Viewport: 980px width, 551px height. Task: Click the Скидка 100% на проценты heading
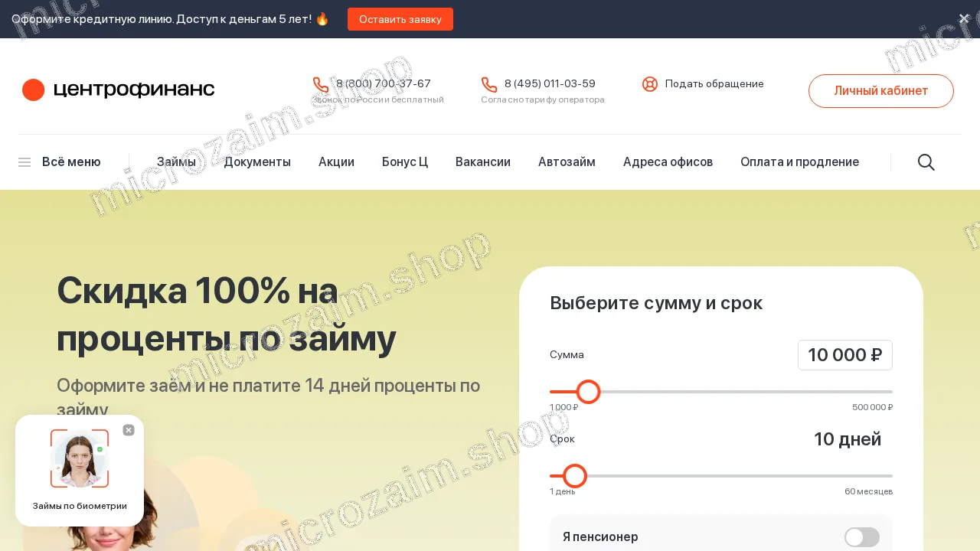(227, 314)
